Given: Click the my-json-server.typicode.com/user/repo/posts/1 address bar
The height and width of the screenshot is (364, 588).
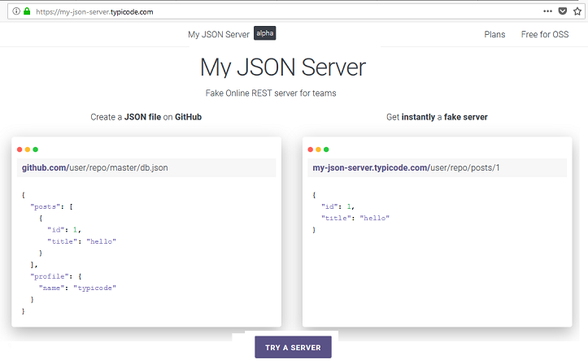Looking at the screenshot, I should [438, 167].
